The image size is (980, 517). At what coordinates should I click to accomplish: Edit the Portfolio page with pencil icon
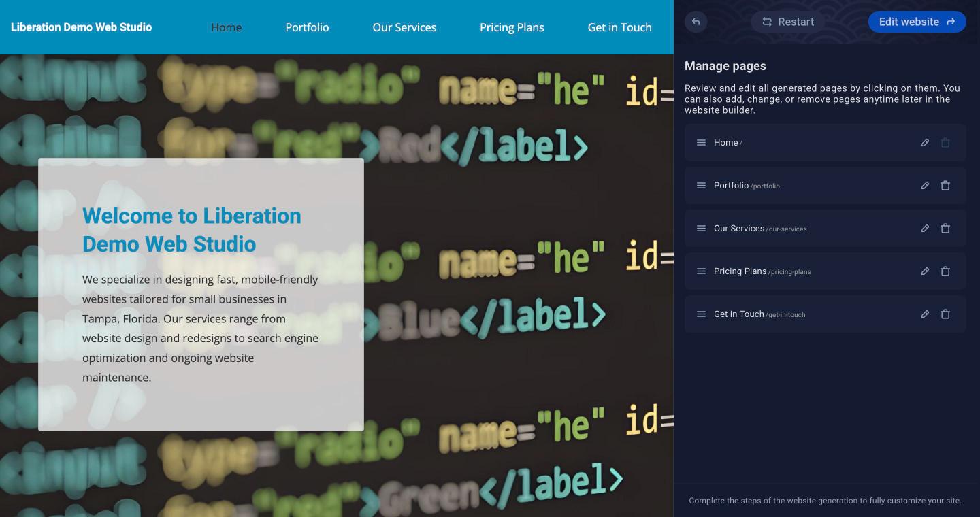[925, 186]
